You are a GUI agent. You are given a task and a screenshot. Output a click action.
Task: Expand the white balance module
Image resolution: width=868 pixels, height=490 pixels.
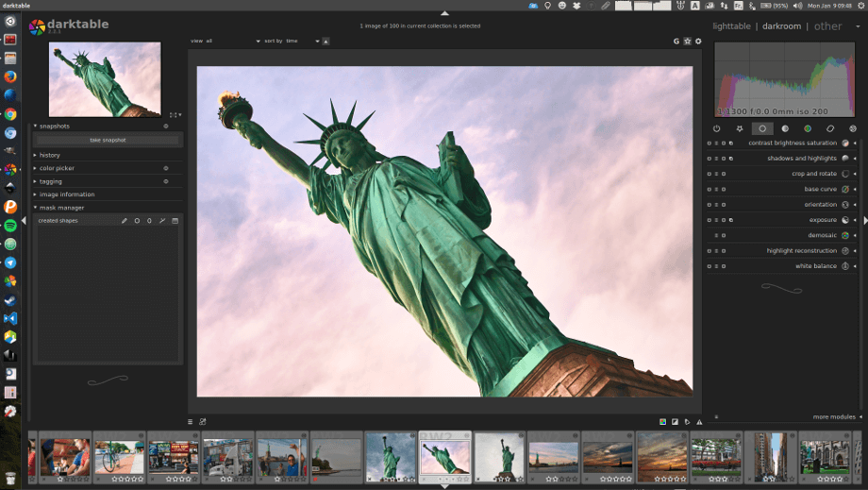855,266
